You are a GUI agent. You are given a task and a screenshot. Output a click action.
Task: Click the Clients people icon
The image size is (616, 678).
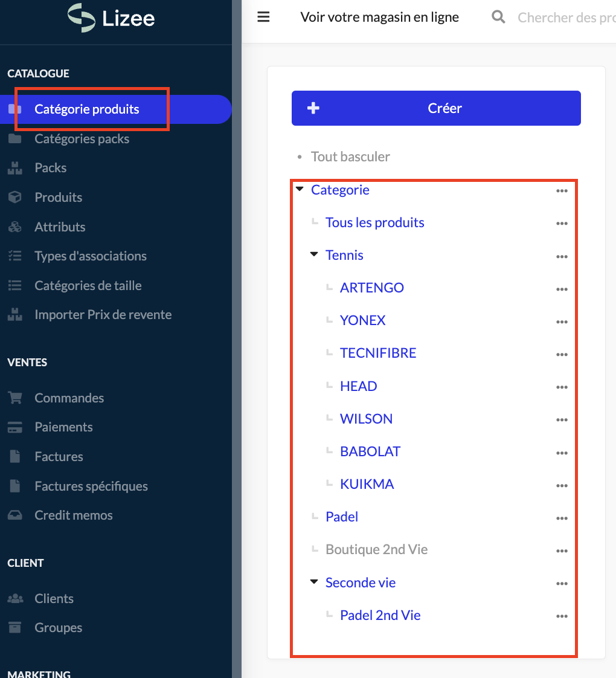coord(15,598)
